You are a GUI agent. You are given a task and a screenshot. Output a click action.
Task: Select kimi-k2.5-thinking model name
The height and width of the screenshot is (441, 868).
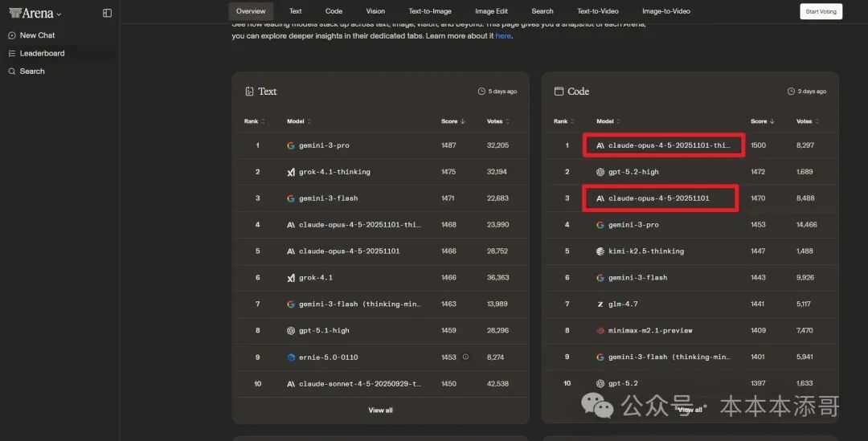[x=646, y=251]
